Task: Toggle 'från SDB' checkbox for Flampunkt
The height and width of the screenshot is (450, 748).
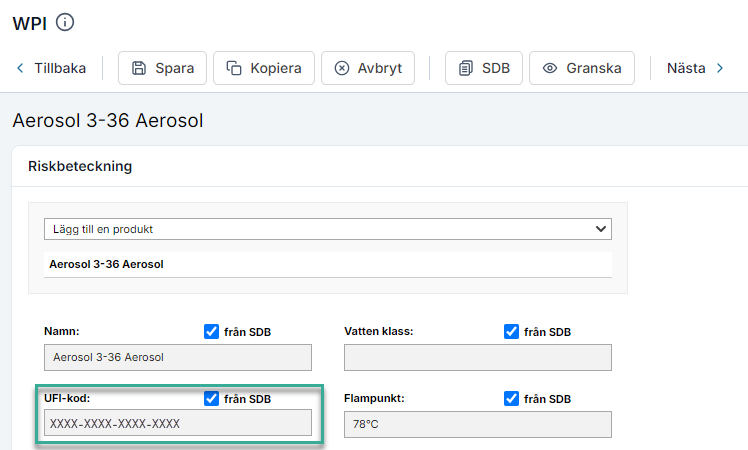Action: pyautogui.click(x=511, y=398)
